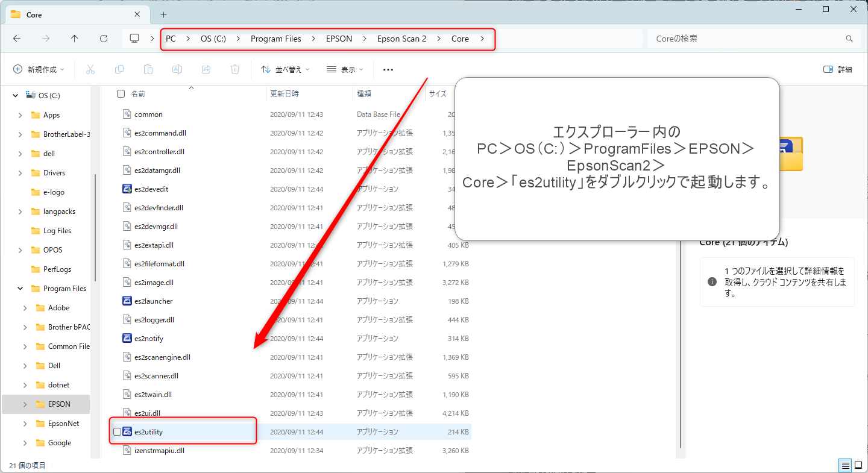Click the common database file icon
868x473 pixels.
coord(127,114)
